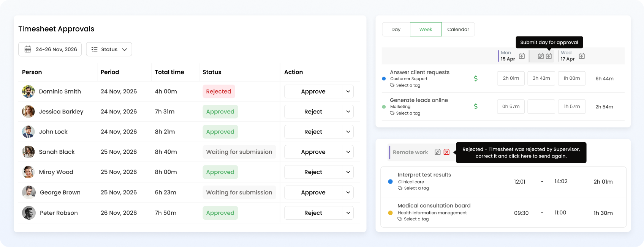Switch to the Week view tab

426,29
